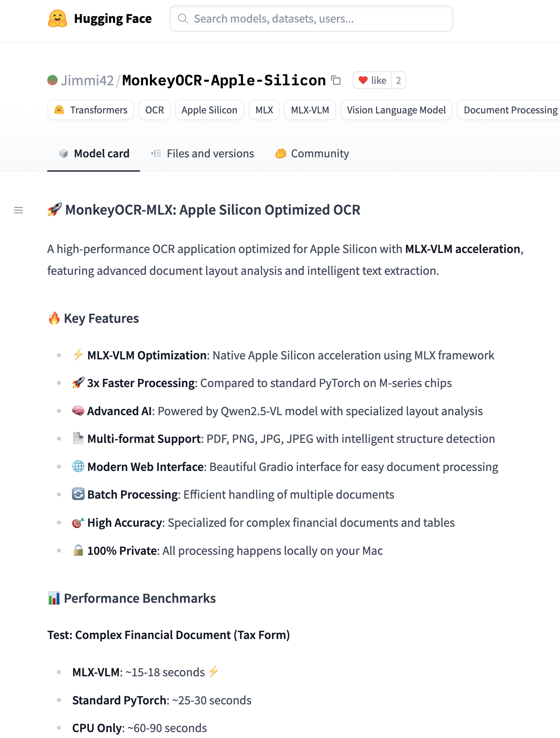560x738 pixels.
Task: Select the Model card tab
Action: tap(101, 153)
